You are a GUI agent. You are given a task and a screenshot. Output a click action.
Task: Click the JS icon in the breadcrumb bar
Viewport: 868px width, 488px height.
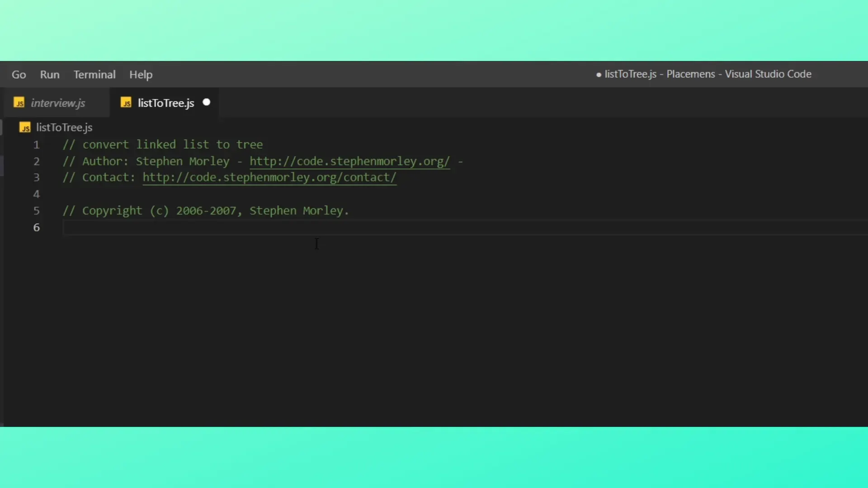coord(25,128)
